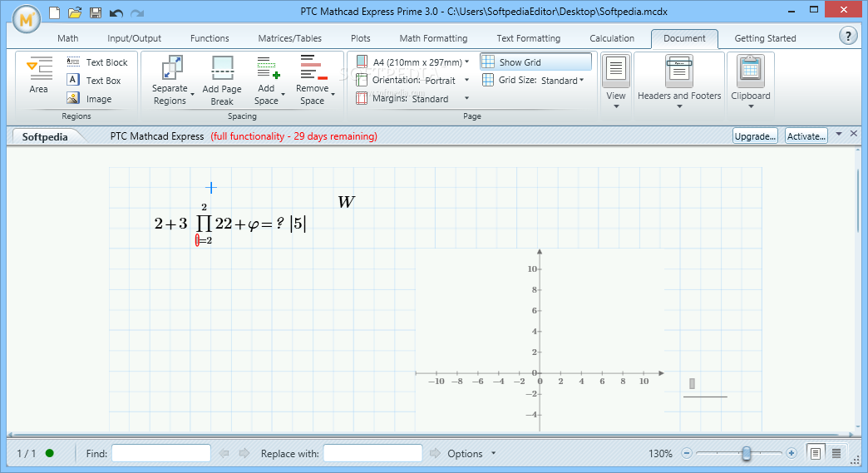Insert an Area region

click(x=39, y=75)
